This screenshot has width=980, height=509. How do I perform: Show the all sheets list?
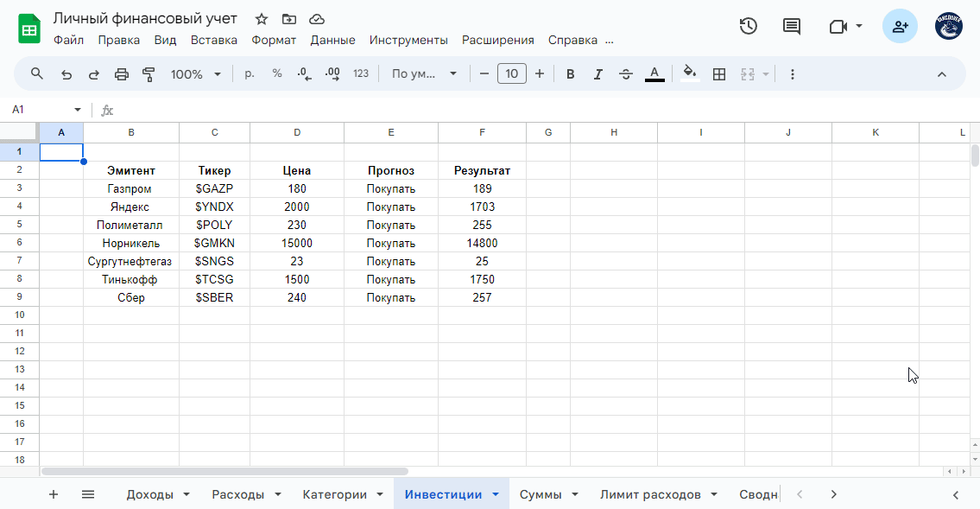(88, 494)
